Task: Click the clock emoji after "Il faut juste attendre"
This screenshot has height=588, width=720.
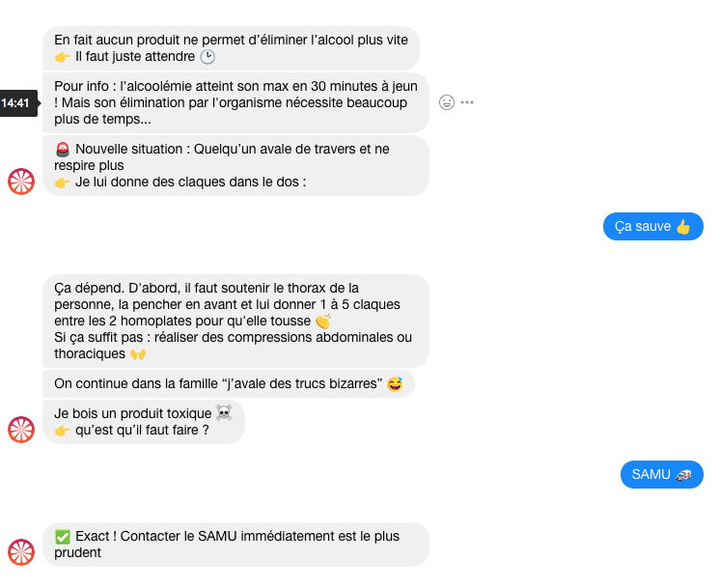Action: [208, 56]
